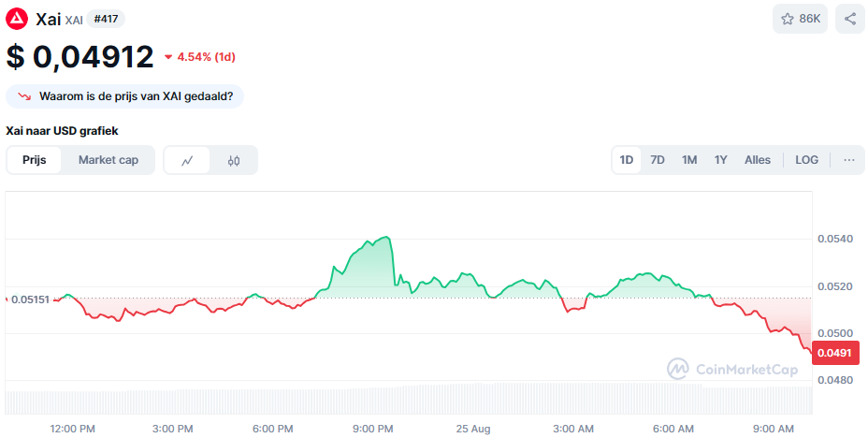Image resolution: width=868 pixels, height=438 pixels.
Task: Click the 6:00 AM time label
Action: [x=673, y=430]
